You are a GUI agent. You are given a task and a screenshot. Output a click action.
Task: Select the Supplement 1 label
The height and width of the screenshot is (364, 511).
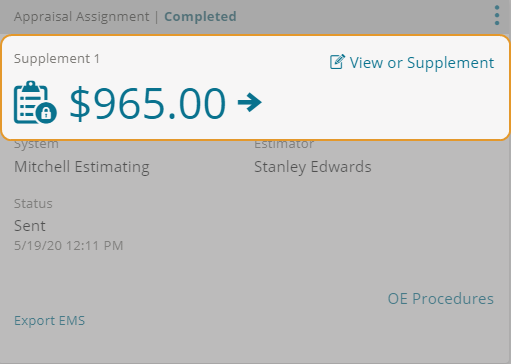tap(57, 59)
